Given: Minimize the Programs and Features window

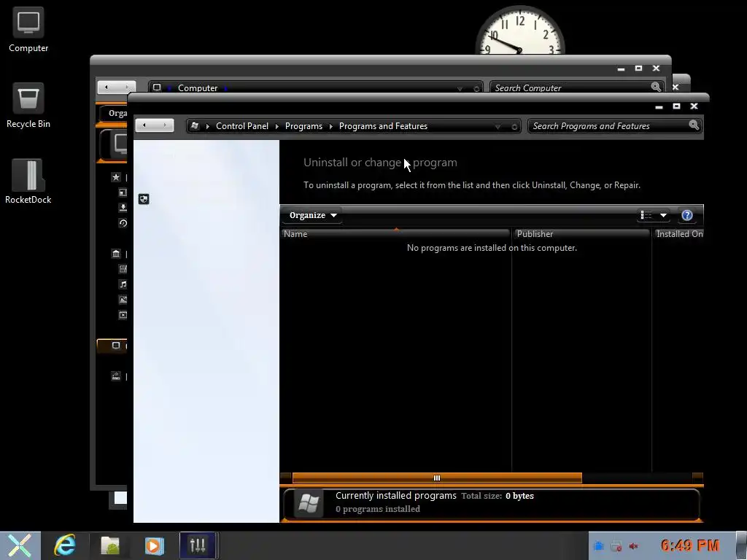Looking at the screenshot, I should [659, 106].
